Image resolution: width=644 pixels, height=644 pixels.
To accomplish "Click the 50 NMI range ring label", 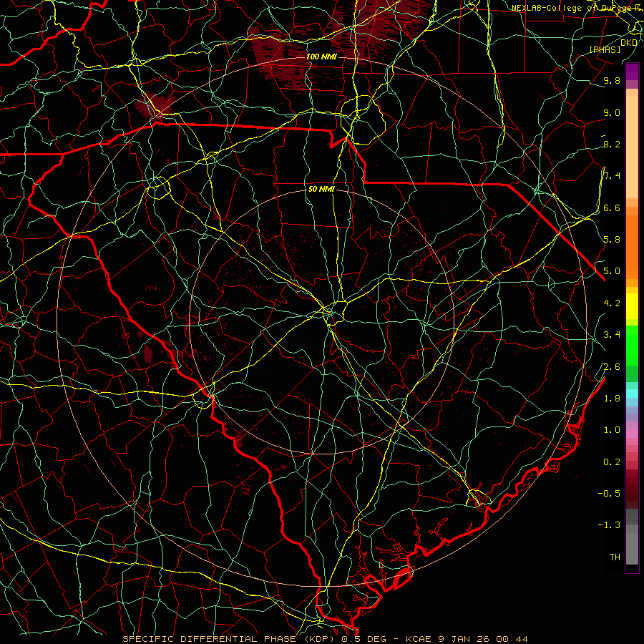I will pos(321,189).
